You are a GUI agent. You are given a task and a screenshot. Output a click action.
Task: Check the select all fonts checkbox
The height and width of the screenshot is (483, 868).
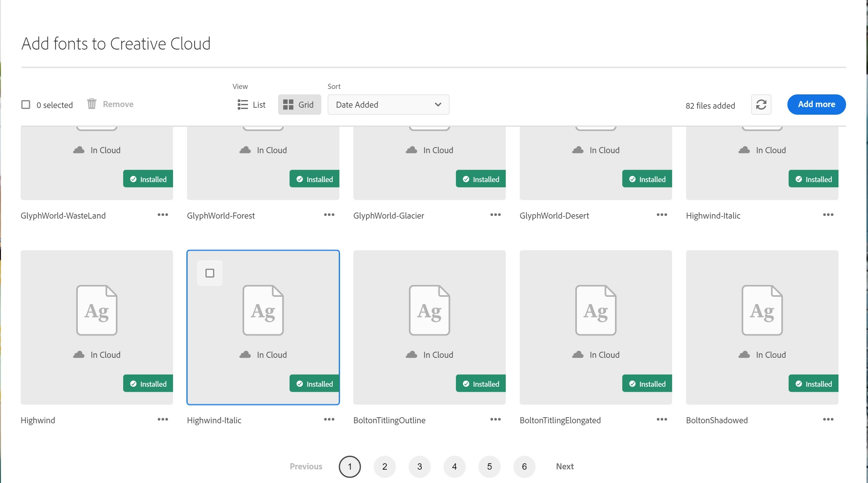26,105
